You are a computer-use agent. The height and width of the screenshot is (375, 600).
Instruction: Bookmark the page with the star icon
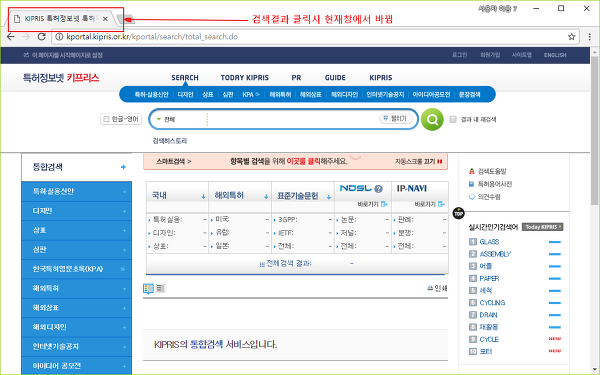571,37
